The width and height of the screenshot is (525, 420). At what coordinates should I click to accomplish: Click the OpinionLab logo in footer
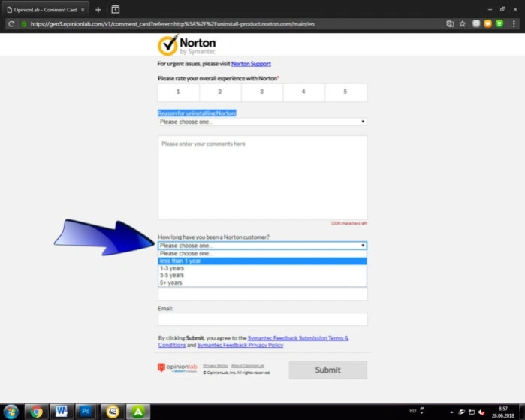(177, 367)
